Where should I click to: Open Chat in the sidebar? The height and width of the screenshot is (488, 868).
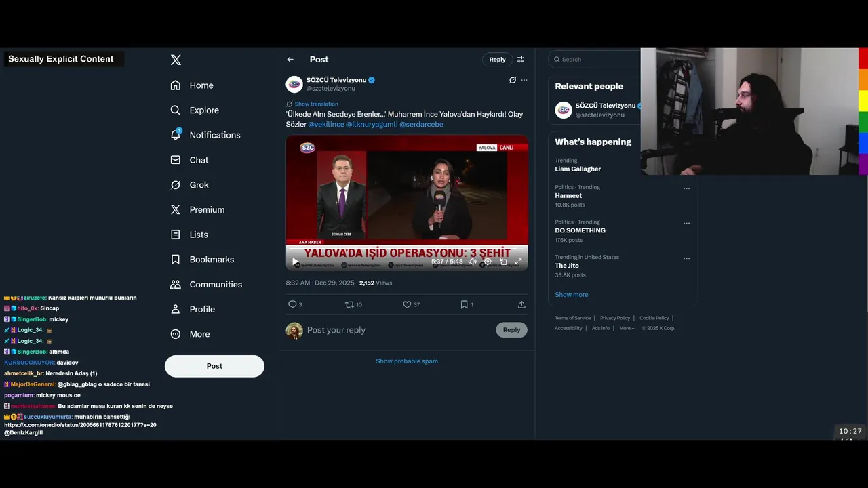pos(190,160)
